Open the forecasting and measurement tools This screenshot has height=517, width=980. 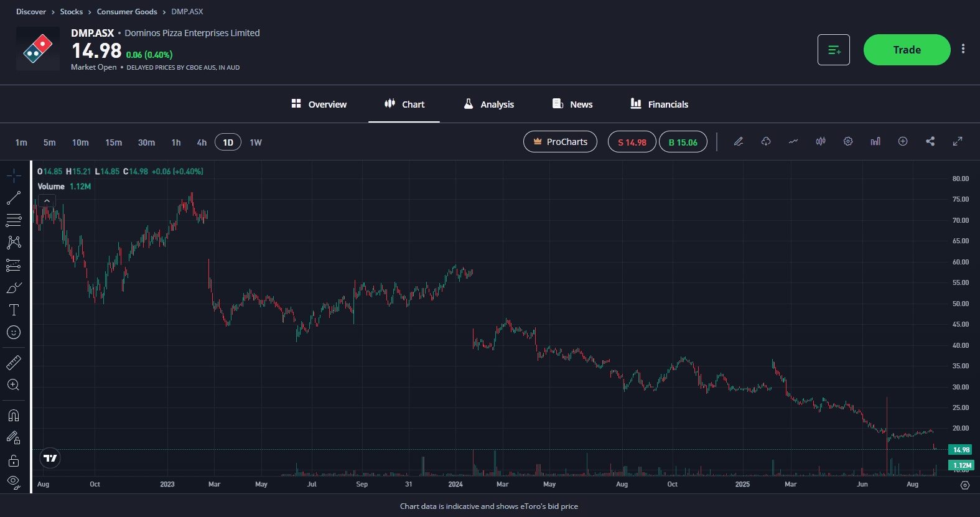(x=14, y=266)
